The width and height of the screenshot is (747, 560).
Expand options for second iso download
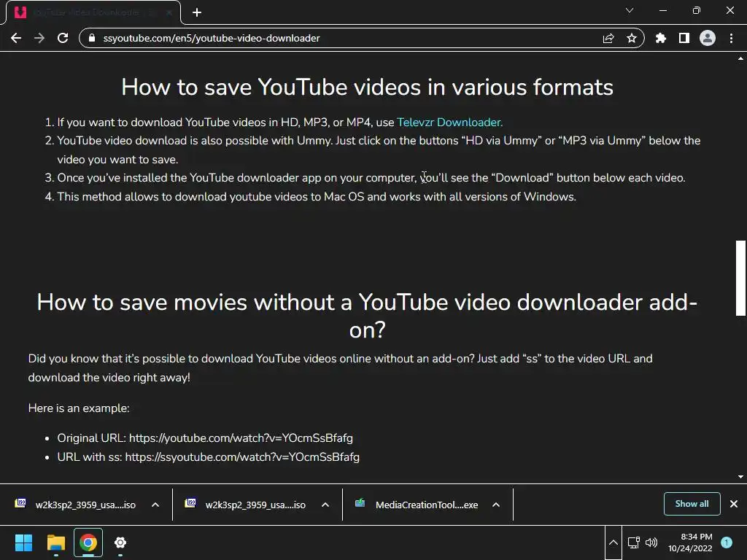325,505
